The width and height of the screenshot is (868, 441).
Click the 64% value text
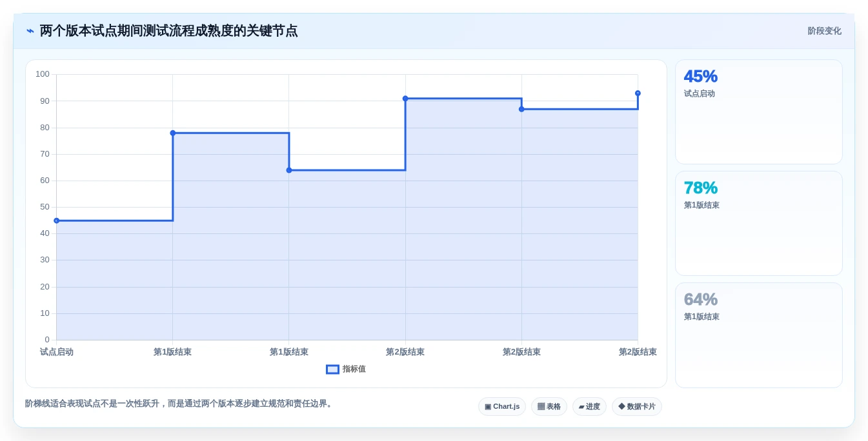tap(701, 299)
